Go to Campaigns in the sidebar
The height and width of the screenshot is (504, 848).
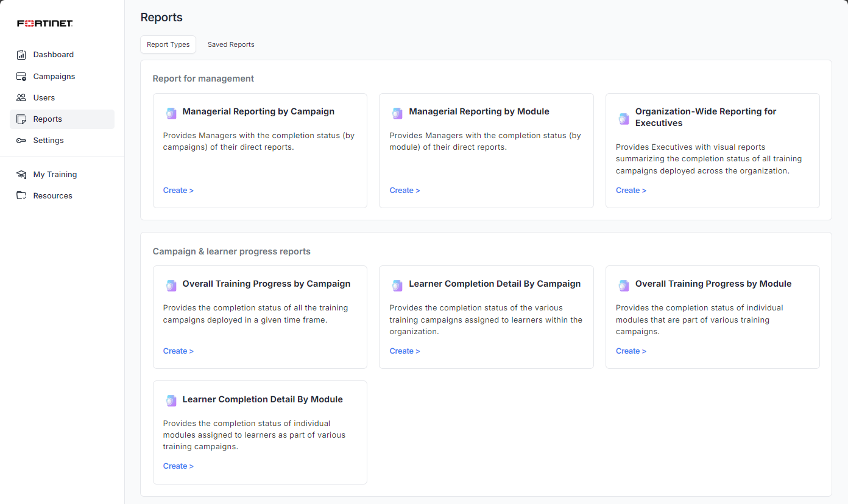tap(62, 77)
